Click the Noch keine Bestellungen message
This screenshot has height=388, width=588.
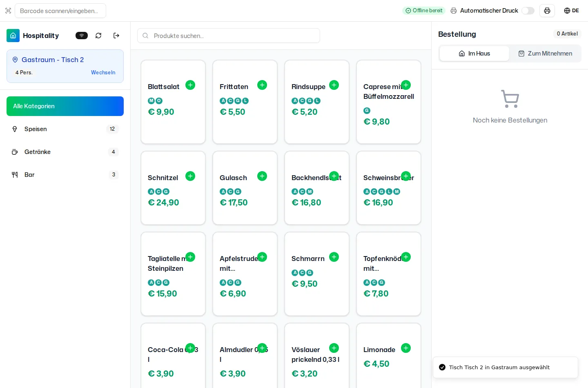pyautogui.click(x=510, y=120)
